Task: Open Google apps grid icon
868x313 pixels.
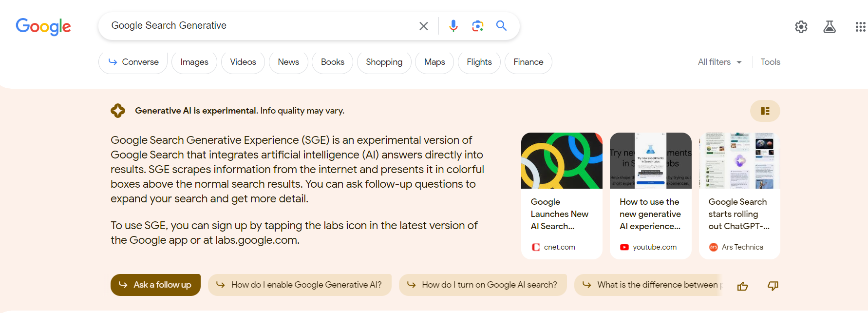Action: pyautogui.click(x=860, y=27)
